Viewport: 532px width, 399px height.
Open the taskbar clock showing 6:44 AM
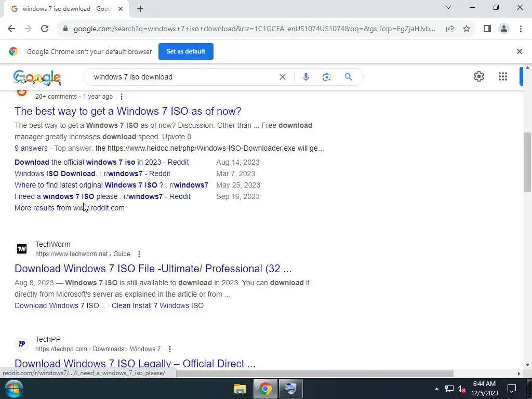[x=485, y=389]
